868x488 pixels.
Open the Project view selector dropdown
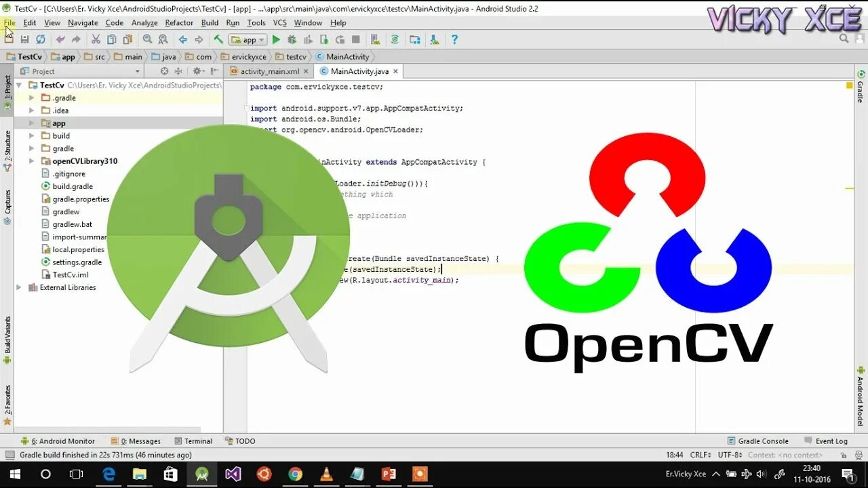pyautogui.click(x=81, y=71)
